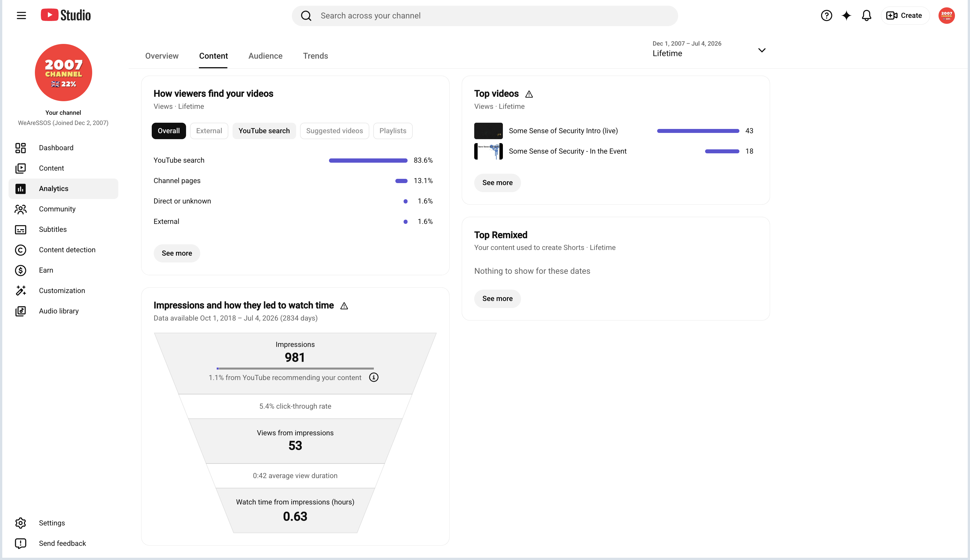See more under Top videos
The height and width of the screenshot is (560, 970).
tap(497, 183)
